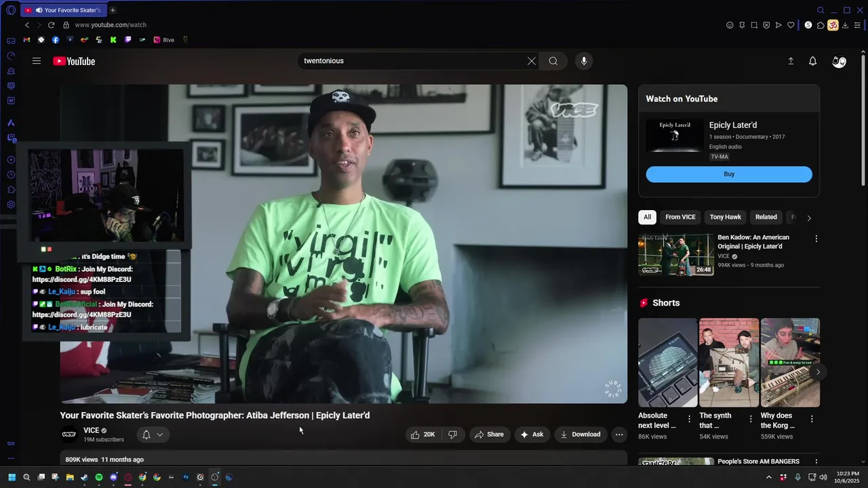Open browser downloads icon

[845, 25]
